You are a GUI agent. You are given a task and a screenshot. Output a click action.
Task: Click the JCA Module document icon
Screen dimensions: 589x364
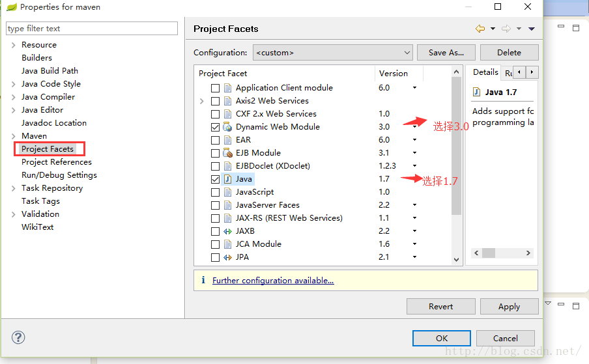227,244
